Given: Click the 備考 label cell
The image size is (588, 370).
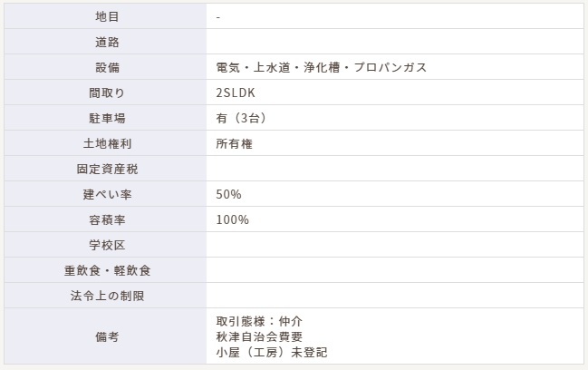Looking at the screenshot, I should (x=107, y=336).
